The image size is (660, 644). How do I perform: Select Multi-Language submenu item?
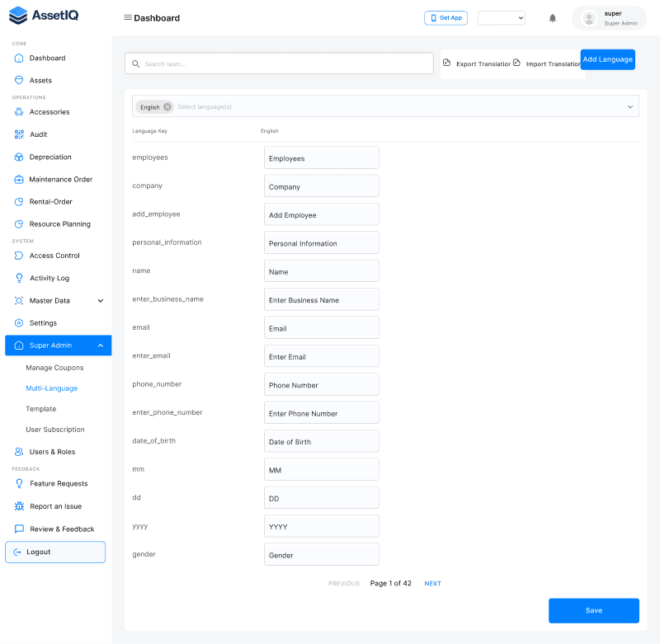pyautogui.click(x=52, y=388)
